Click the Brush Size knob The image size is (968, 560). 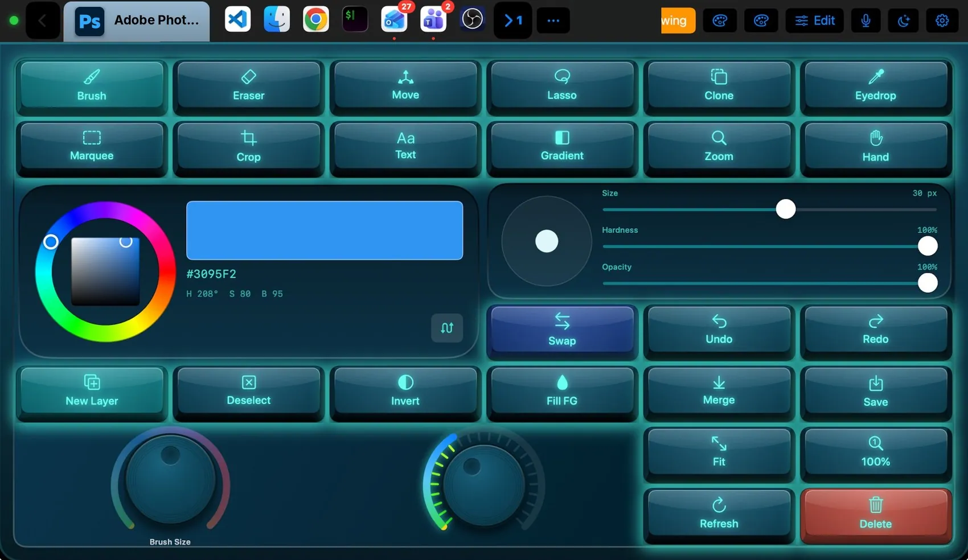pos(170,479)
